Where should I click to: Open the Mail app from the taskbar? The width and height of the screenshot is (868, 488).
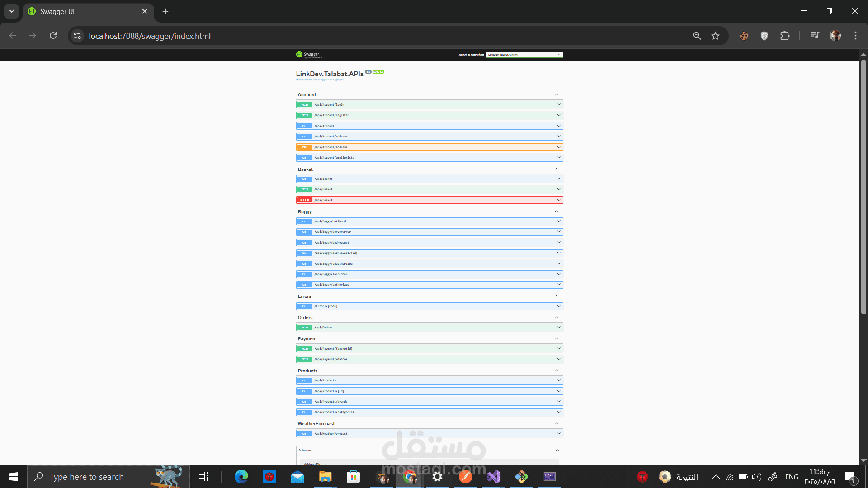[297, 477]
